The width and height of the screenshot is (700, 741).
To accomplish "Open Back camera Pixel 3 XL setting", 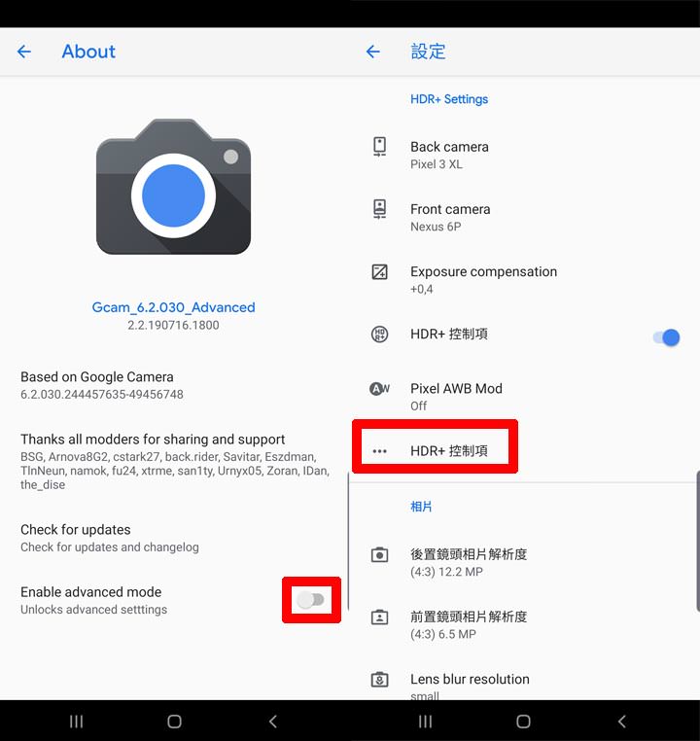I will [525, 155].
